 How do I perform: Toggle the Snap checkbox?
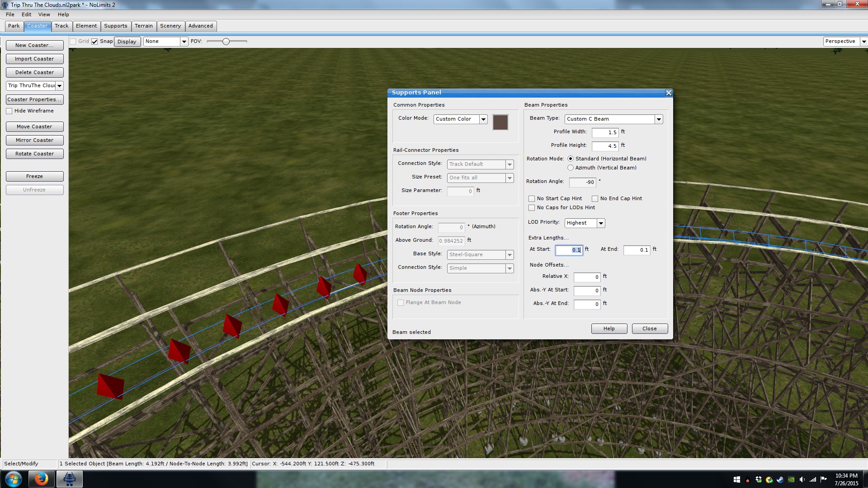[94, 42]
